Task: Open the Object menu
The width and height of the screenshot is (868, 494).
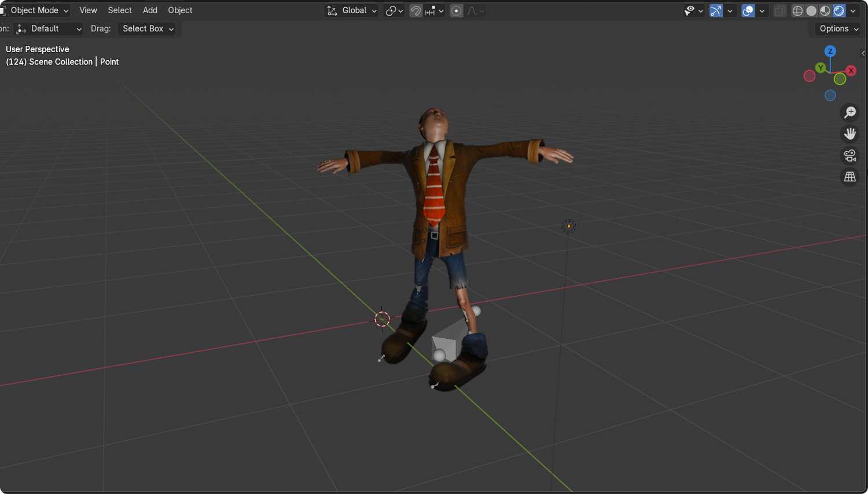Action: [x=180, y=10]
